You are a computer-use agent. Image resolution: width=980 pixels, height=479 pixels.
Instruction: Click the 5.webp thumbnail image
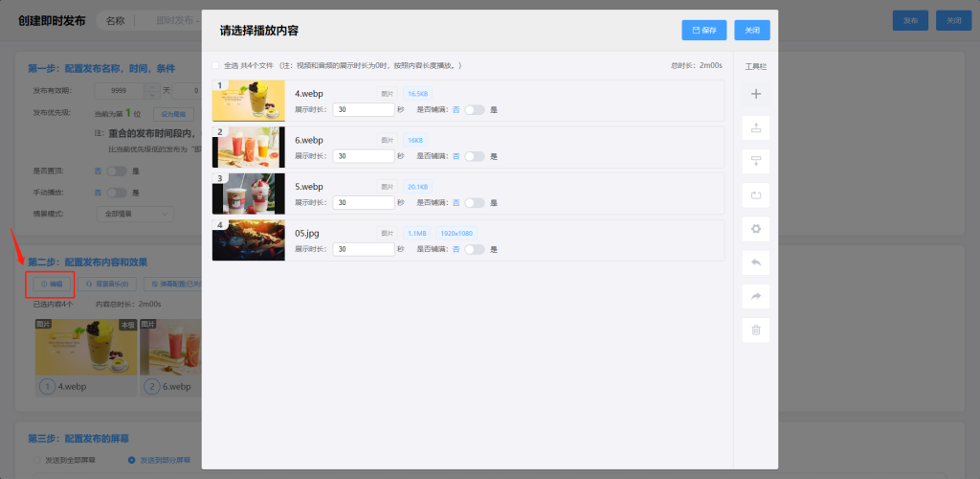coord(249,194)
